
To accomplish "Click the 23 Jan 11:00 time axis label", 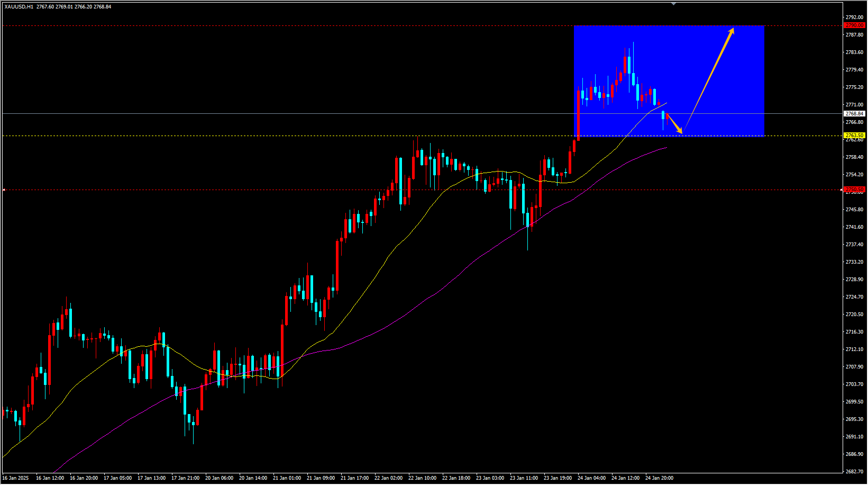I will (x=524, y=478).
